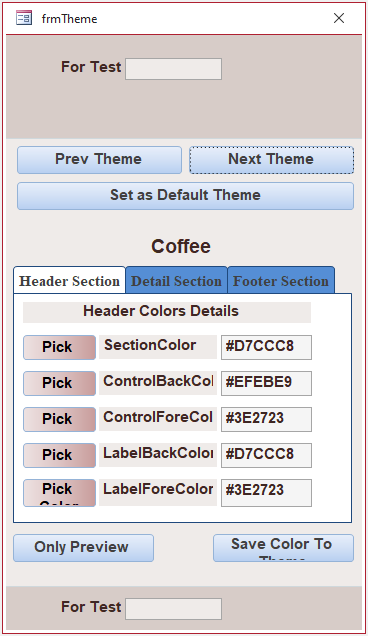Pick a color for SectionColor
Image resolution: width=368 pixels, height=636 pixels.
point(59,347)
